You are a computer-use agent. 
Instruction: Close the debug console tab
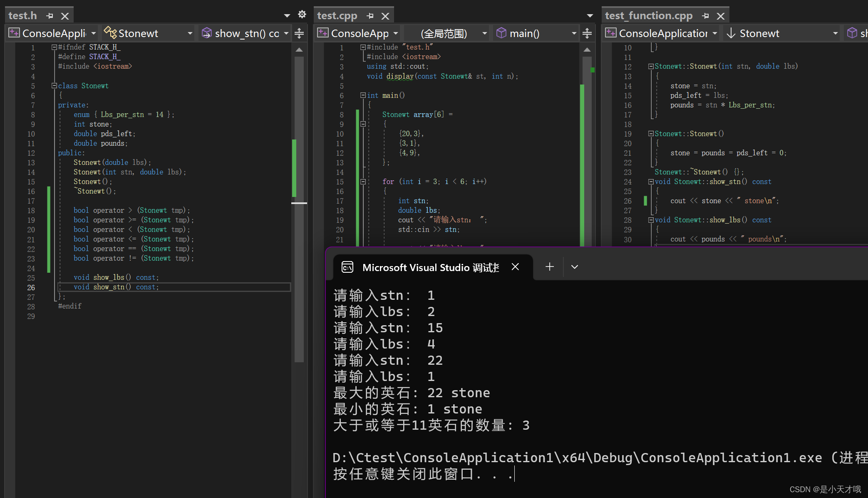(515, 267)
